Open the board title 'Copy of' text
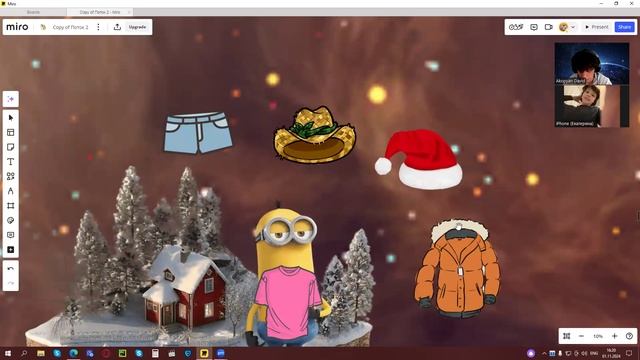Viewport: 640px width, 360px height. coord(70,27)
